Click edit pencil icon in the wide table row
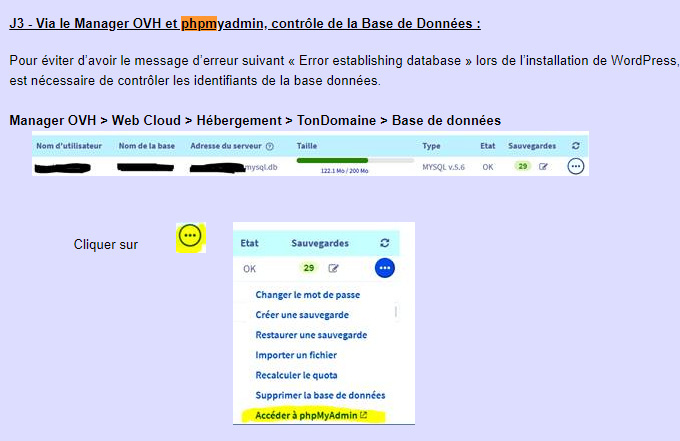Viewport: 680px width, 441px height. tap(544, 167)
